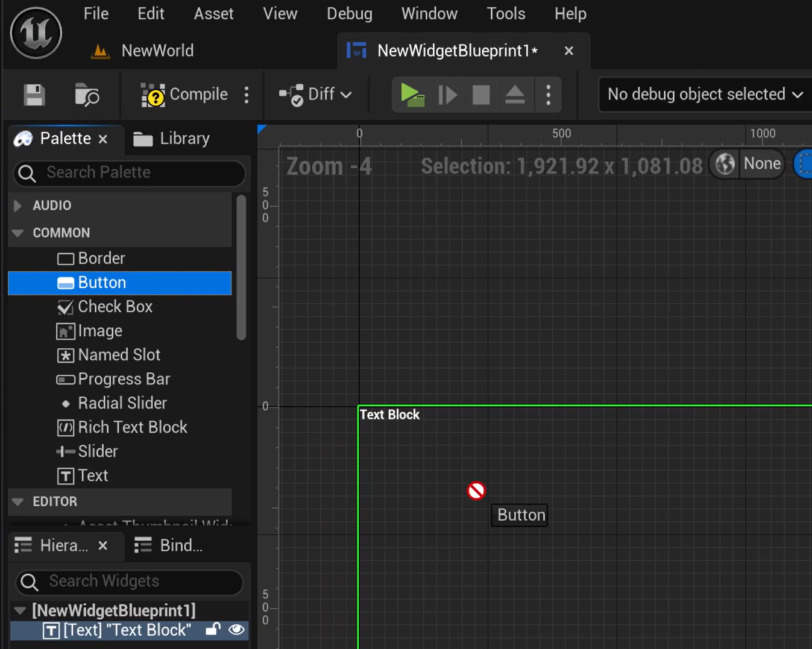
Task: Collapse the [NewWidgetBlueprint1] hierarchy root
Action: 20,611
